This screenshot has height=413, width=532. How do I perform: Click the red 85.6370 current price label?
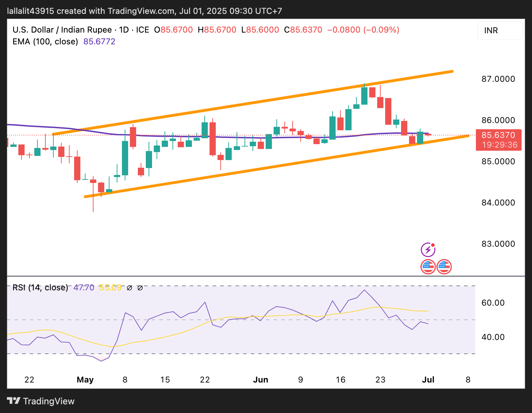click(x=498, y=135)
